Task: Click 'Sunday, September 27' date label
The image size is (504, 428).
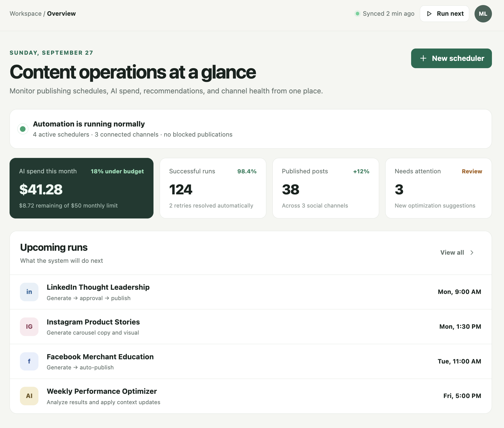Action: click(51, 53)
